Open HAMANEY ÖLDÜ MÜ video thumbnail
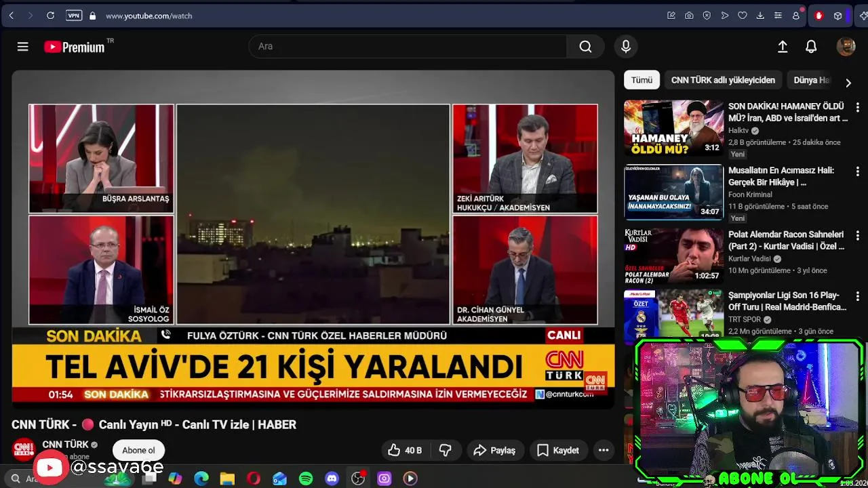 [673, 128]
